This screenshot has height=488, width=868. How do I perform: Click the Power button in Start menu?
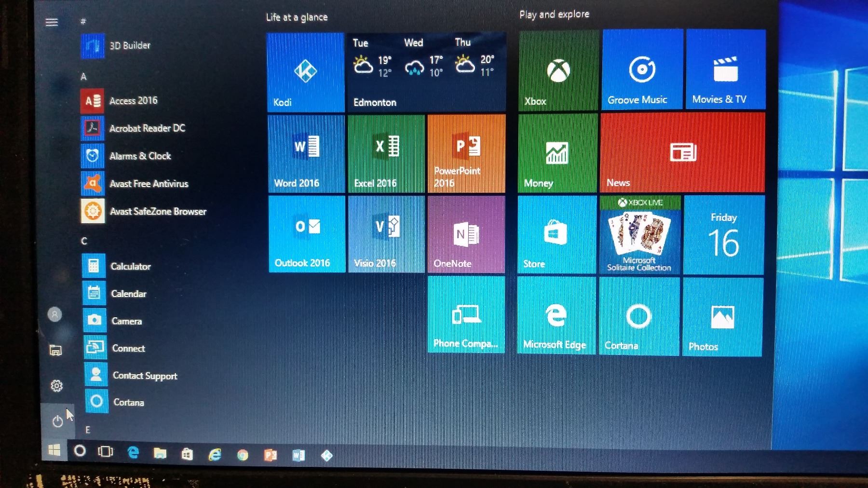[57, 421]
